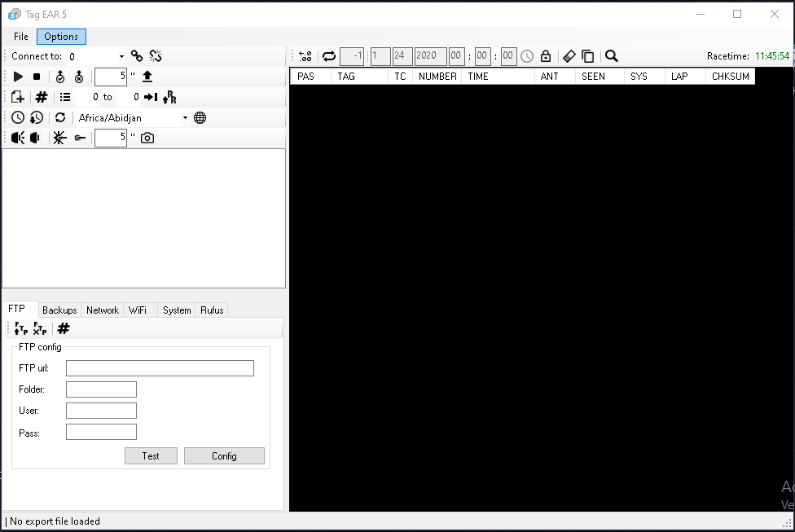Click the range start field before 'to'
Screen dimensions: 795x532
click(87, 97)
